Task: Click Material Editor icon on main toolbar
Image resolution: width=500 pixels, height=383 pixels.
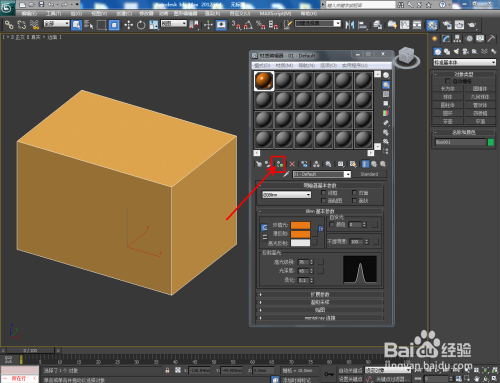Action: coord(432,25)
